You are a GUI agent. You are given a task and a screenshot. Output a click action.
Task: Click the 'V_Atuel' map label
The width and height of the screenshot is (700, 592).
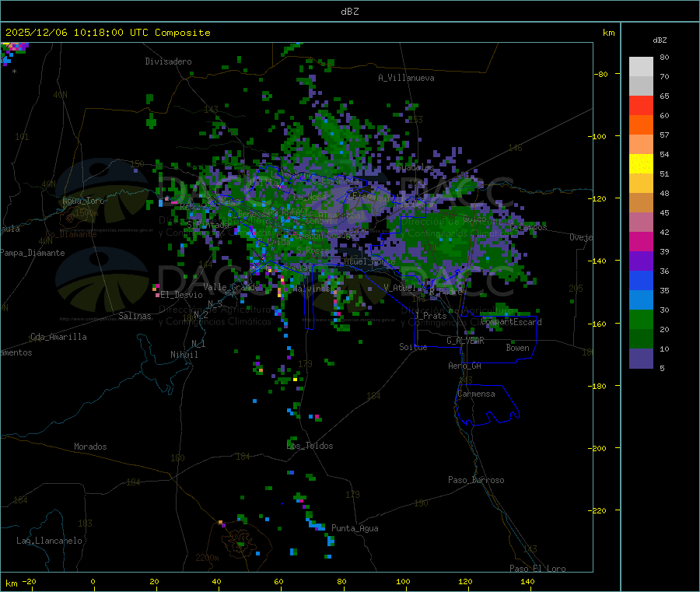[x=400, y=288]
